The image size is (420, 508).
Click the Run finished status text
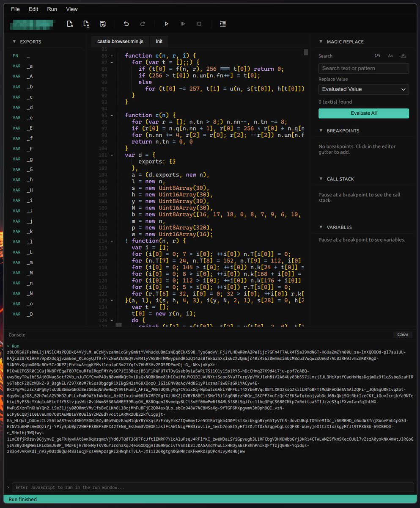pos(22,500)
